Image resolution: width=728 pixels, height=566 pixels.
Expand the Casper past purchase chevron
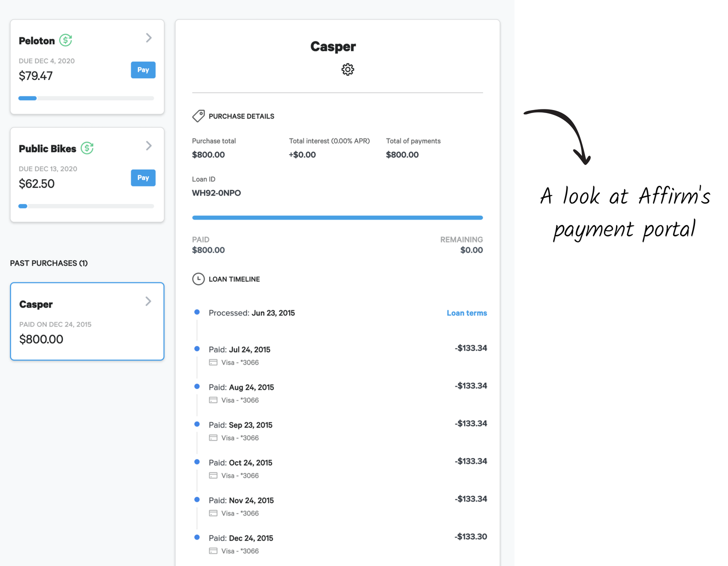point(148,301)
